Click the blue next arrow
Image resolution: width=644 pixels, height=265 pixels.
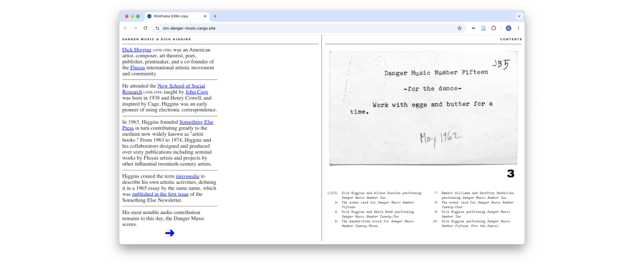[170, 233]
